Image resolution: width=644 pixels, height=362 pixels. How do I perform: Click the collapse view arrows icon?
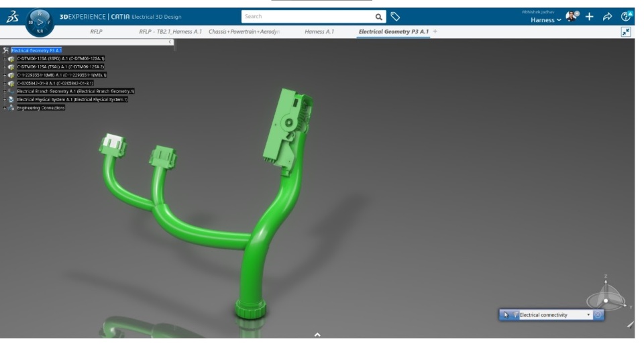626,32
